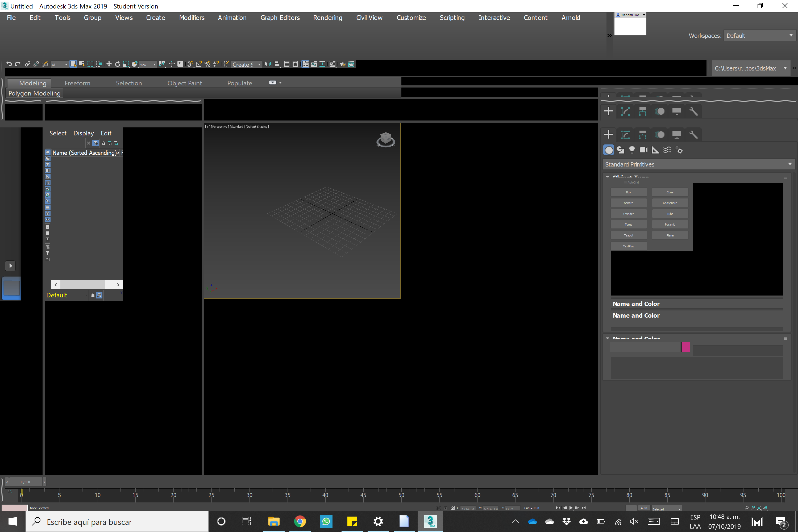Click the Render Production teapot icon
Screen dimensions: 798x532
pyautogui.click(x=351, y=64)
